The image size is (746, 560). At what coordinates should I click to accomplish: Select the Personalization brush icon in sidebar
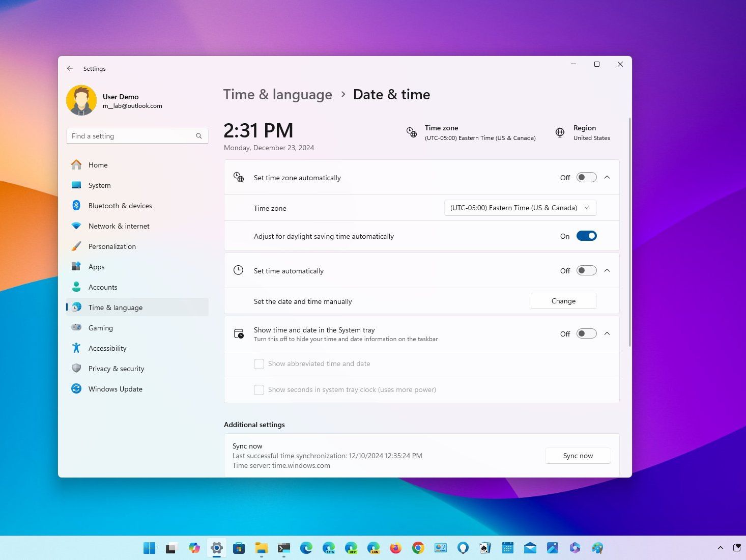point(76,246)
